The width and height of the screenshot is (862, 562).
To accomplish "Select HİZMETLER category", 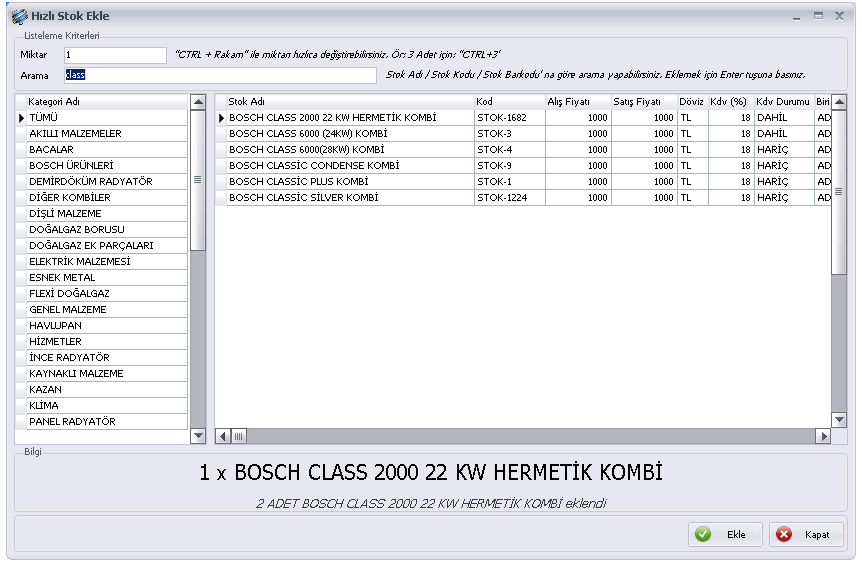I will (x=107, y=341).
